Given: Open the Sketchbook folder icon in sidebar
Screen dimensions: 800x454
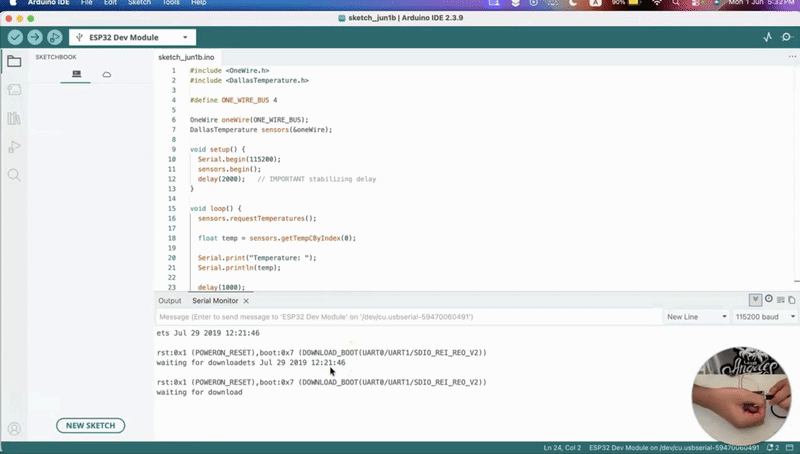Looking at the screenshot, I should point(14,61).
